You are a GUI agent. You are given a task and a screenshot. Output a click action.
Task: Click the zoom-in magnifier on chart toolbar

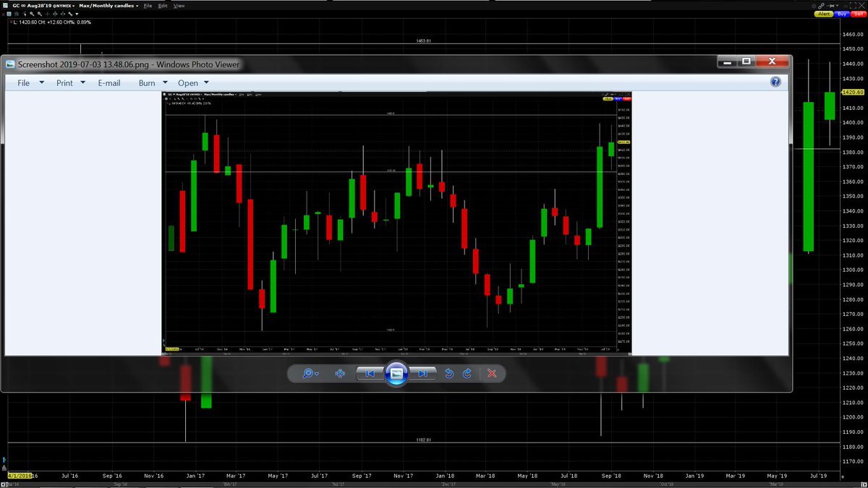click(31, 14)
